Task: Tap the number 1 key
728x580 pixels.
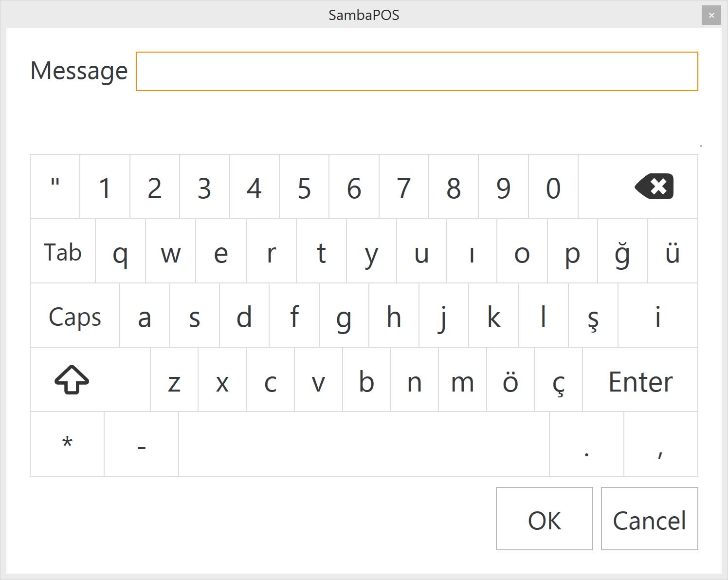Action: (105, 187)
